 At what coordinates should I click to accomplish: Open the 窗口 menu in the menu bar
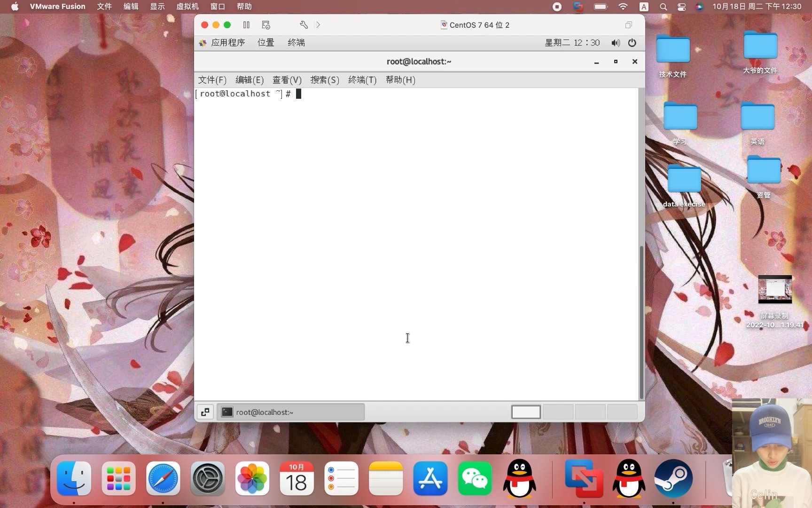point(218,7)
